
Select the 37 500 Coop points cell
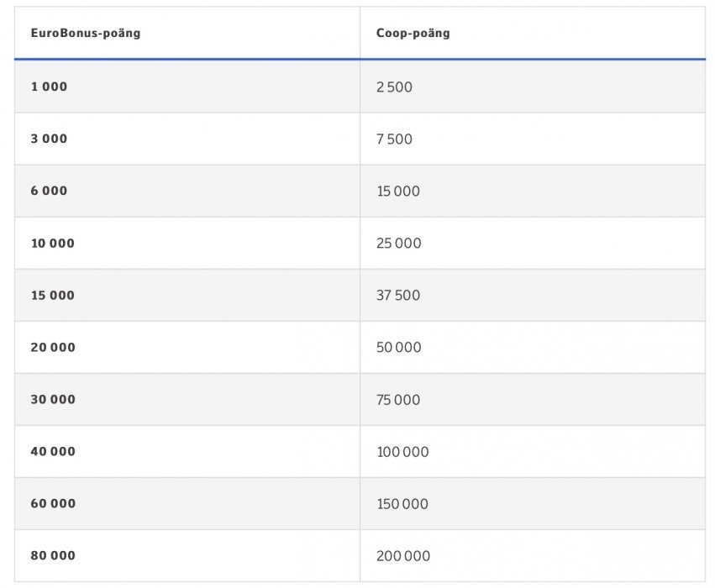(x=398, y=296)
